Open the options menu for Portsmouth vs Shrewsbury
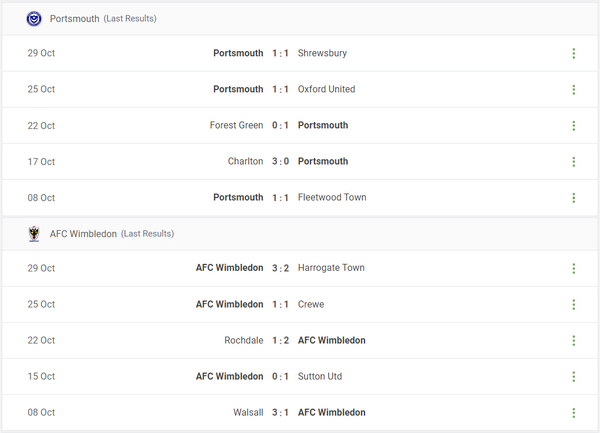The height and width of the screenshot is (433, 600). (x=573, y=54)
